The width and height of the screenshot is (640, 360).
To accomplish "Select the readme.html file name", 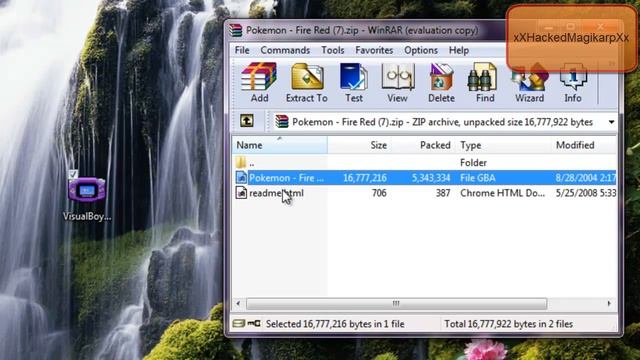I will (x=276, y=193).
